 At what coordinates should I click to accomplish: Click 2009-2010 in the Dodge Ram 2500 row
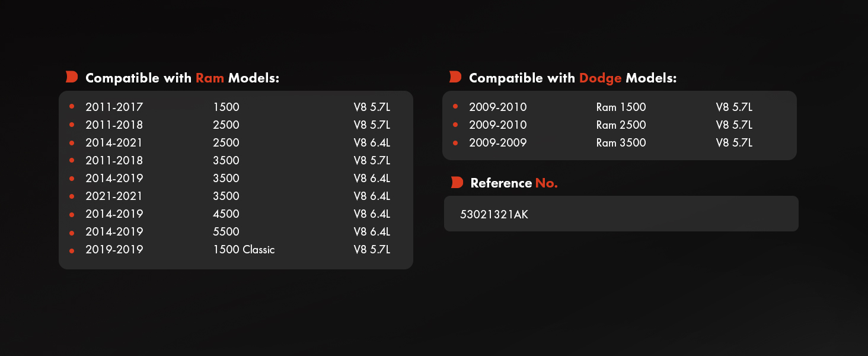coord(498,125)
